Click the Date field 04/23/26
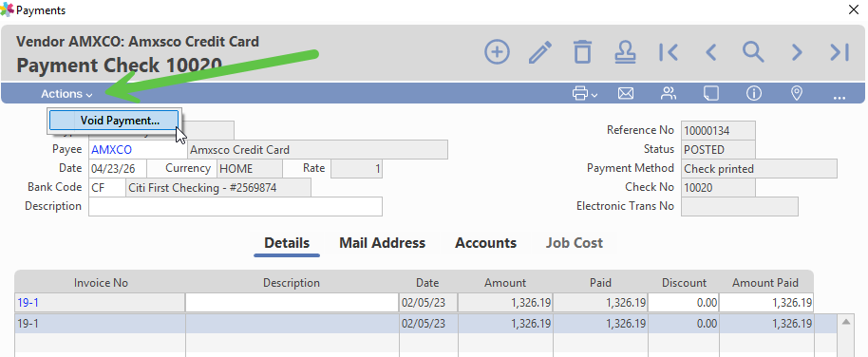Image resolution: width=868 pixels, height=357 pixels. pos(118,168)
